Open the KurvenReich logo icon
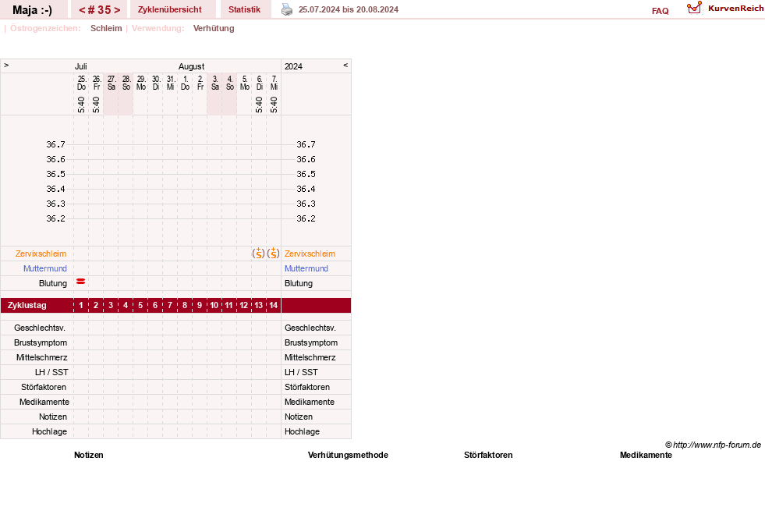 (694, 8)
